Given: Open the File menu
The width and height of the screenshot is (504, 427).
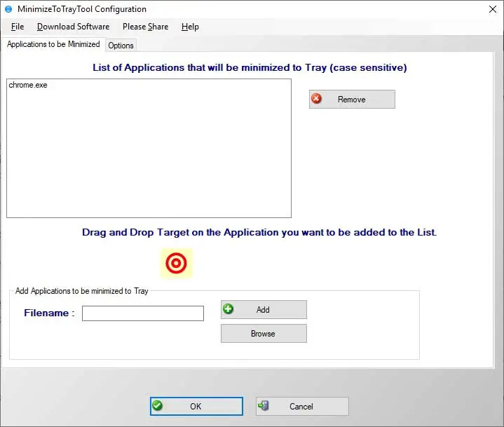Looking at the screenshot, I should [18, 27].
